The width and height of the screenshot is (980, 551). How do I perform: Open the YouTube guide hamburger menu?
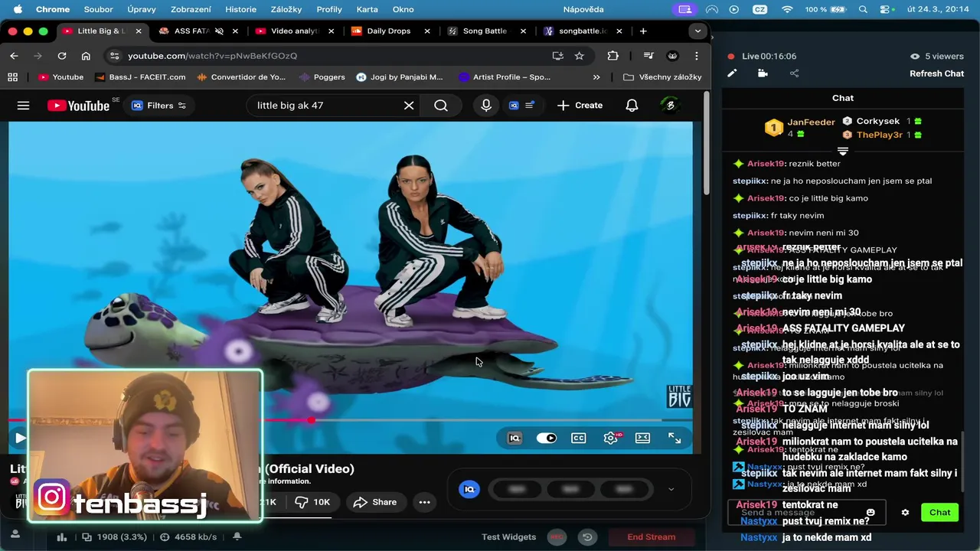(23, 106)
